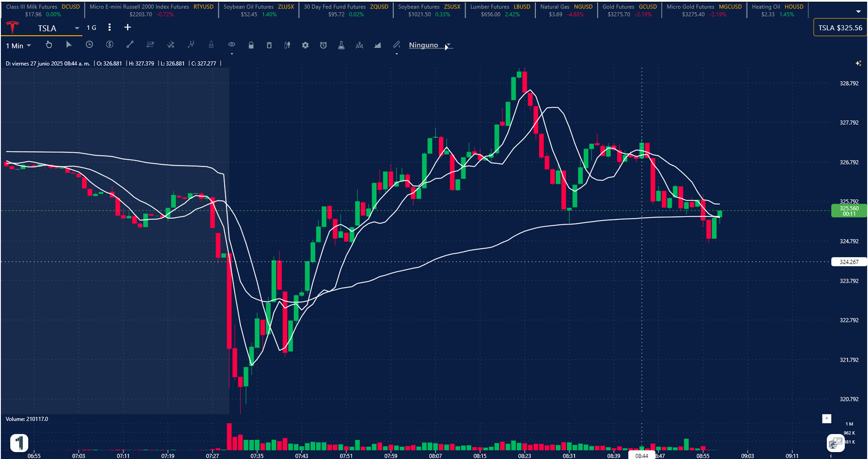
Task: Select the arrow pointer tool
Action: click(x=69, y=45)
